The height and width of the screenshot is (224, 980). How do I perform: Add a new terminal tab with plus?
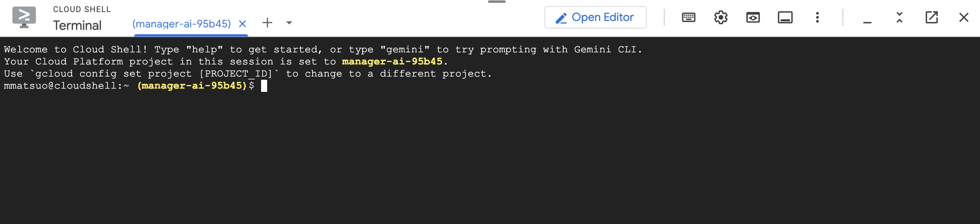[267, 23]
